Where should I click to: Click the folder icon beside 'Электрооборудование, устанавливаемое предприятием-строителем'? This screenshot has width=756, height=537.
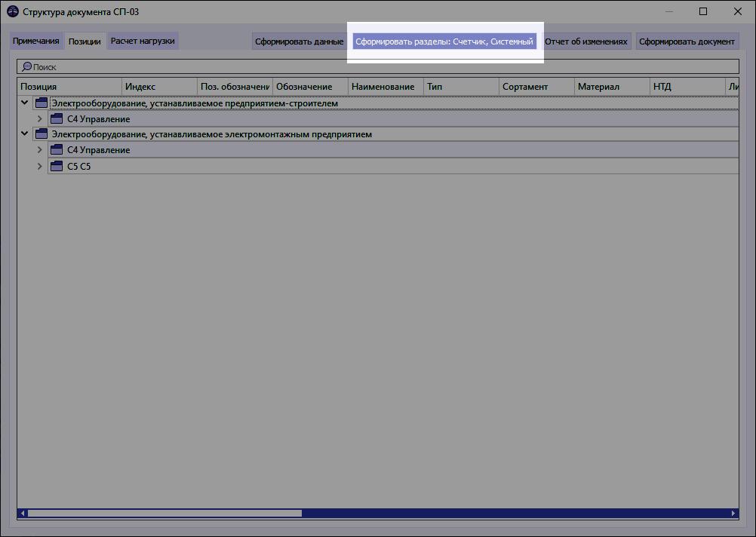pyautogui.click(x=41, y=102)
